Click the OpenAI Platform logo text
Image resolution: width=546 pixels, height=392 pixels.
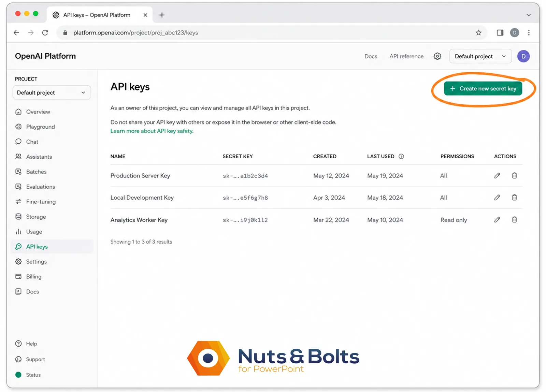pos(45,56)
